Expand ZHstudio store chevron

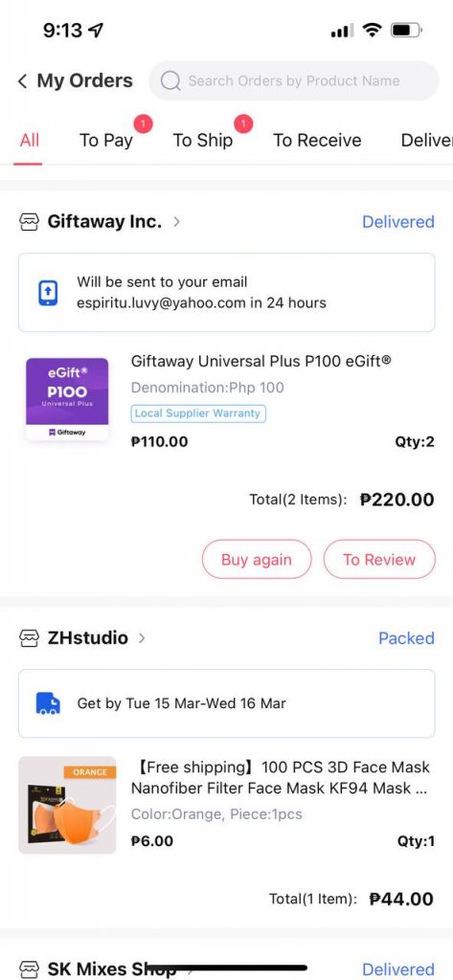tap(142, 637)
